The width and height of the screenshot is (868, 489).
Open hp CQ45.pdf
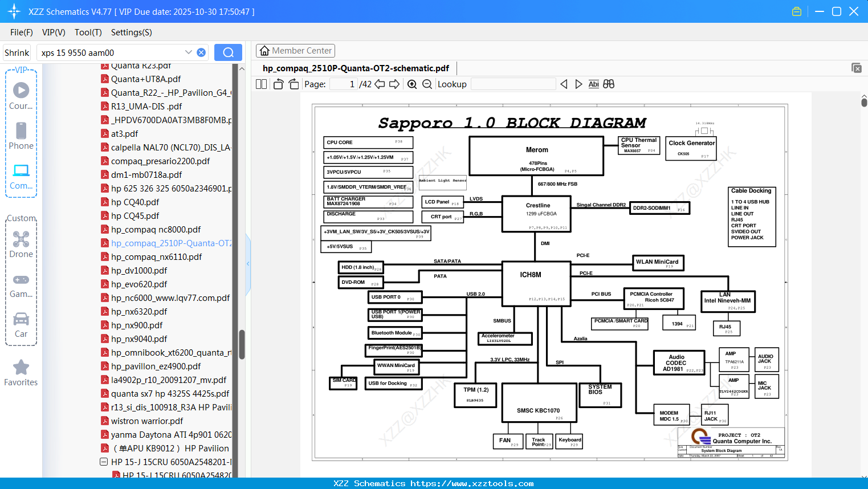coord(135,216)
